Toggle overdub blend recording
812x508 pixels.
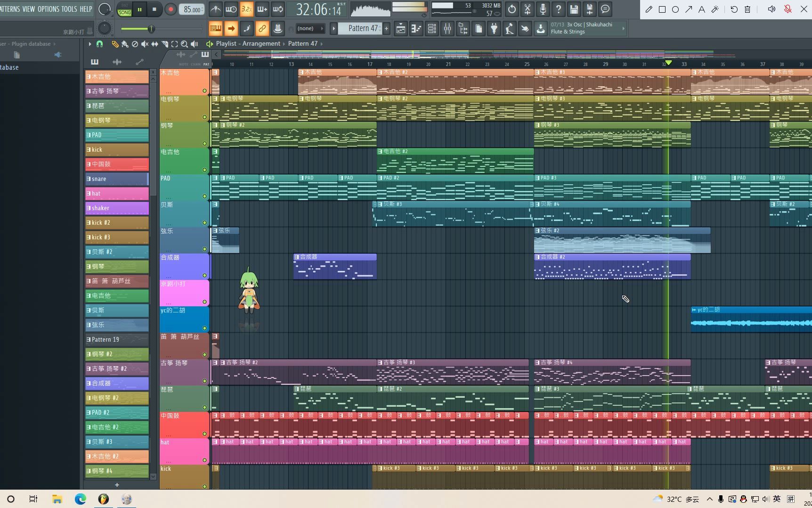click(x=262, y=9)
